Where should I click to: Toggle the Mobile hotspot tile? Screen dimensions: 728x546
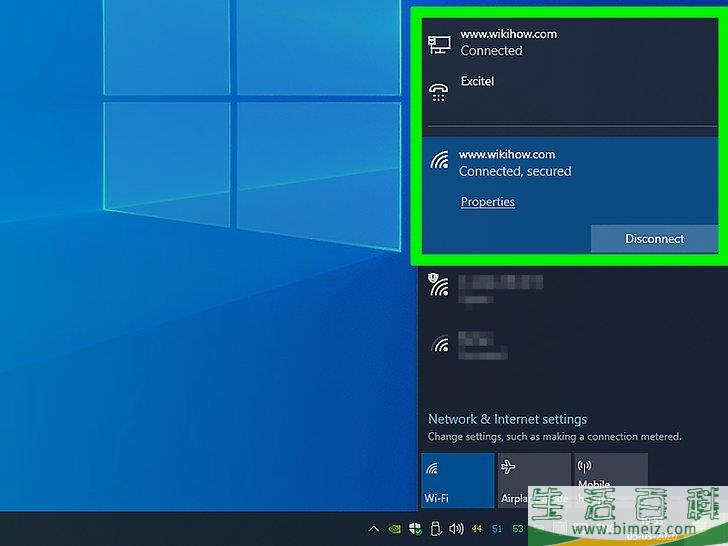pos(611,481)
